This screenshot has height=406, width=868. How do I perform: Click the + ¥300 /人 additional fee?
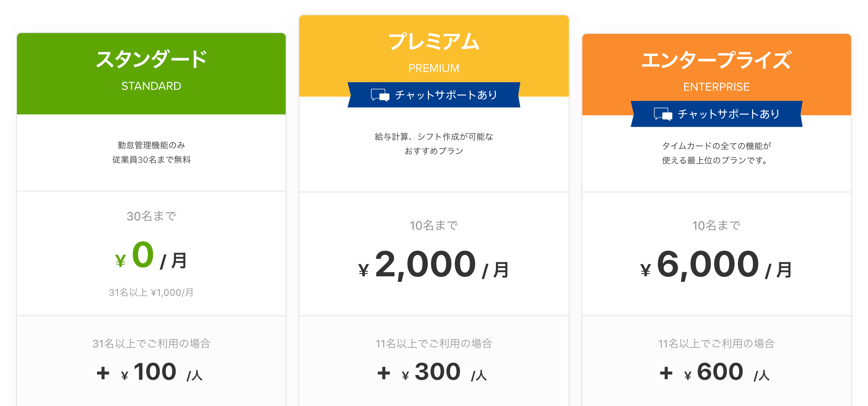coord(432,373)
